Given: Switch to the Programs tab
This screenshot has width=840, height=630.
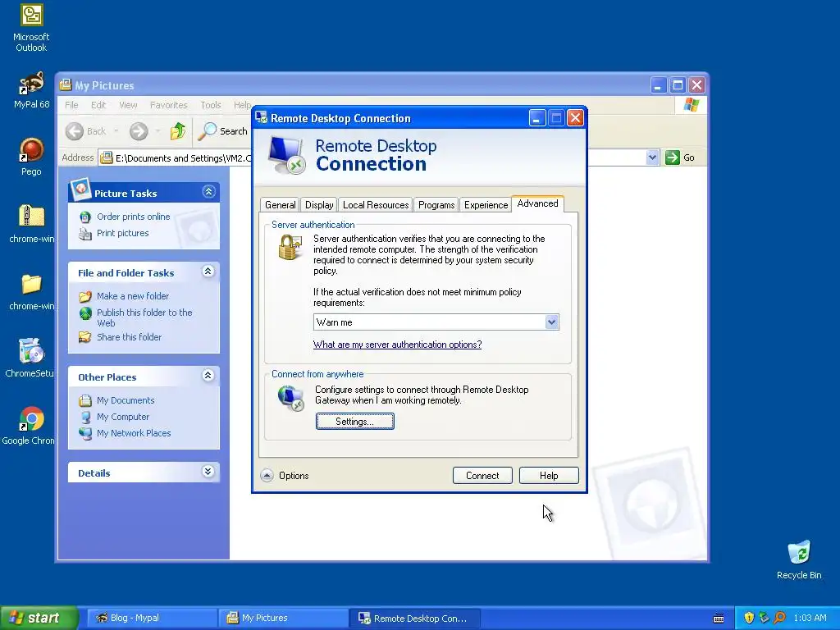Looking at the screenshot, I should 436,205.
